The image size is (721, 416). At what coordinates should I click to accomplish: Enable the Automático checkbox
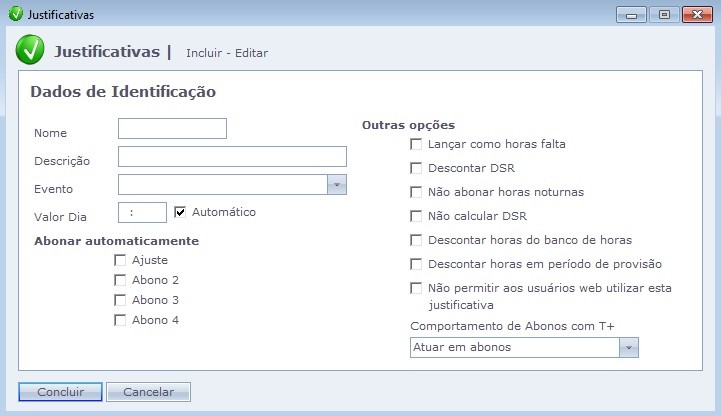[181, 212]
